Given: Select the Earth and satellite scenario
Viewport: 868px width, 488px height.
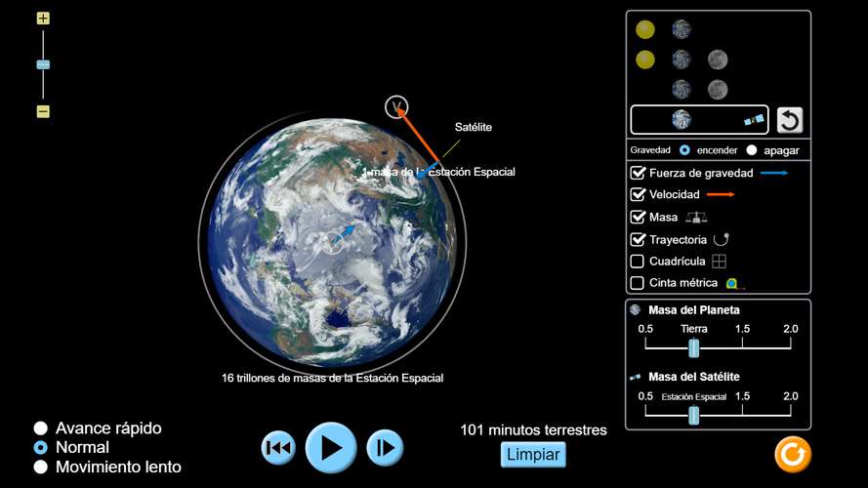Looking at the screenshot, I should 699,120.
